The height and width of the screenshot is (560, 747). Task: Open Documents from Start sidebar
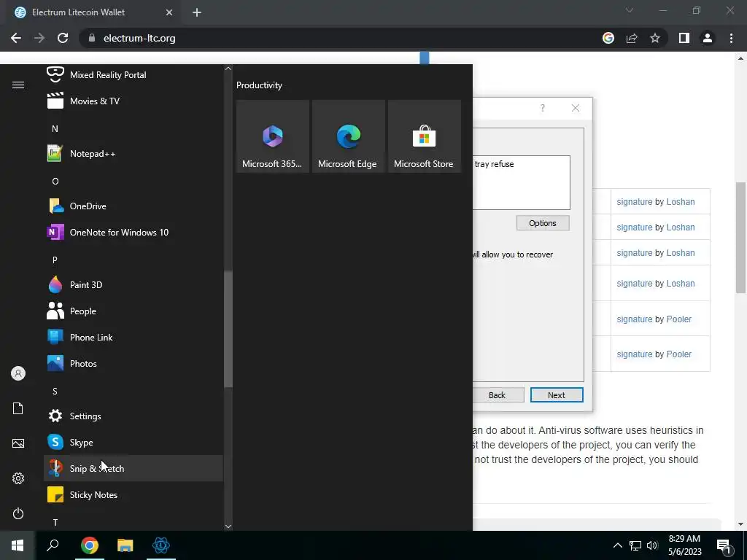[18, 408]
